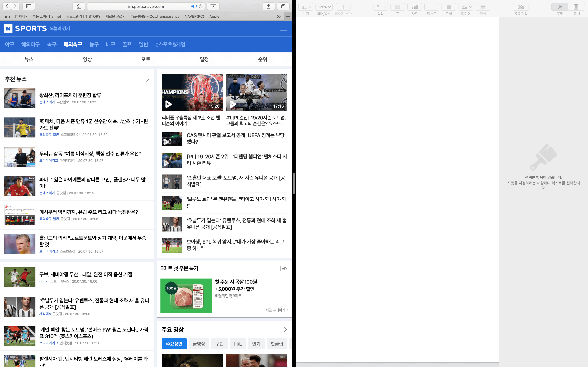
Task: Toggle the 문서 document inspector
Action: click(x=576, y=7)
